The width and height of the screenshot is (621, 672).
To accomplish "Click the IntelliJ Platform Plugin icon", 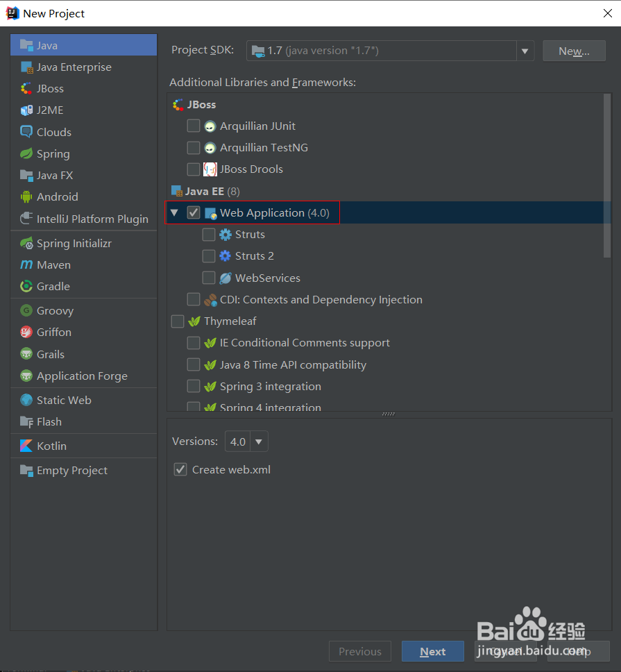I will point(26,219).
